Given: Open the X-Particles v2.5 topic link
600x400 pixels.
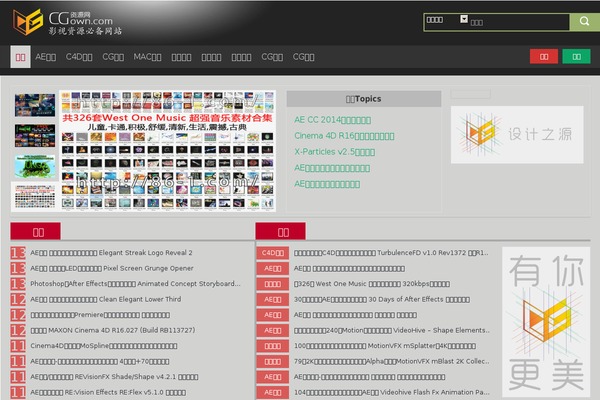Looking at the screenshot, I should point(334,152).
